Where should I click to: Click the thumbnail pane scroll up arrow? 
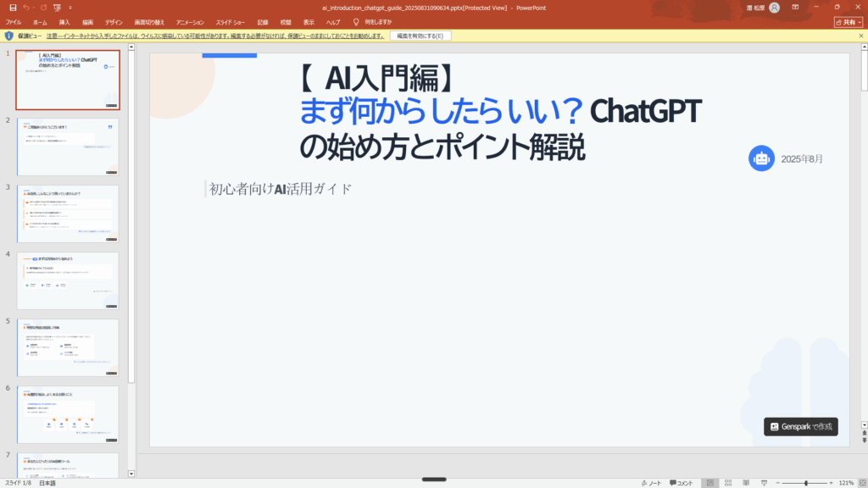[131, 47]
